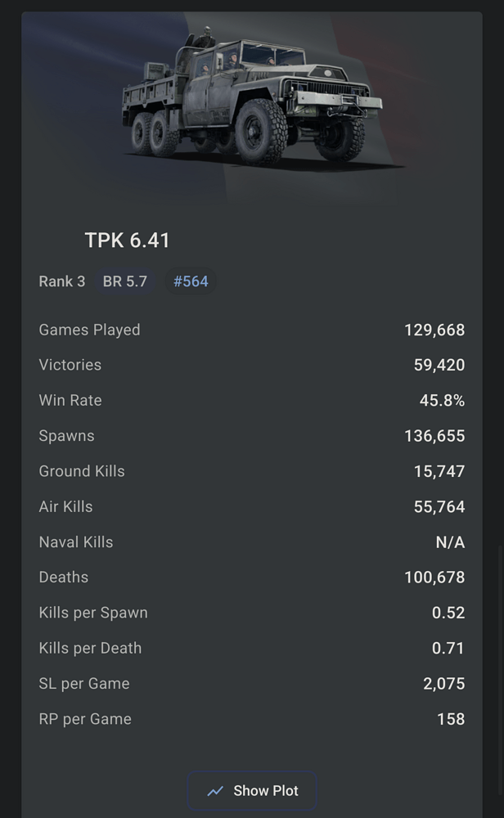504x818 pixels.
Task: Click the TPK 6.41 vehicle title
Action: coord(127,240)
